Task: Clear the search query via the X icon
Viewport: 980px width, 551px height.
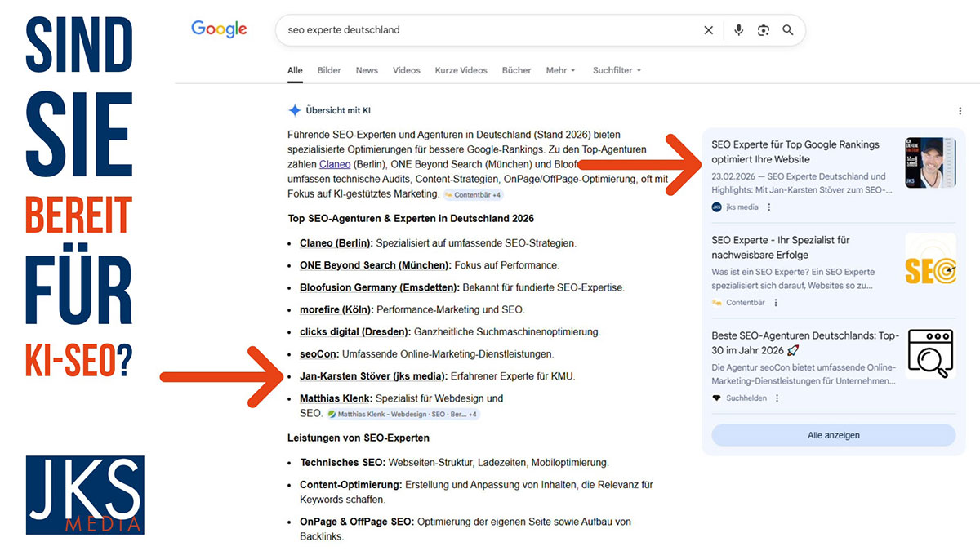Action: pos(709,29)
